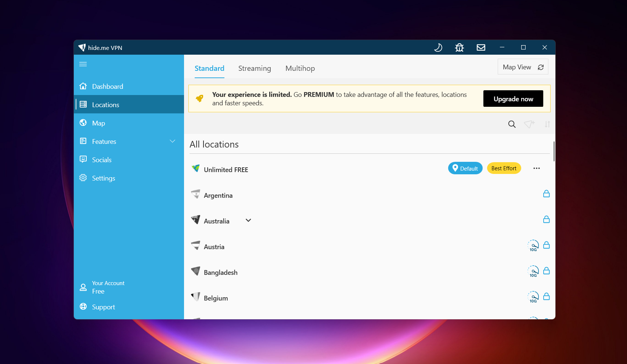Click the lock icon in the Belgium row
This screenshot has height=364, width=627.
tap(547, 296)
